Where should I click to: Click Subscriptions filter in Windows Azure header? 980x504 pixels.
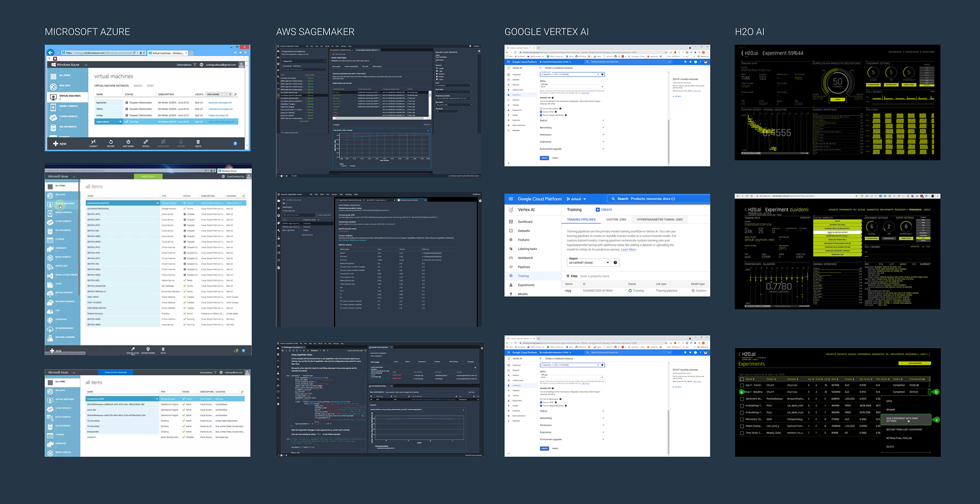[x=186, y=65]
